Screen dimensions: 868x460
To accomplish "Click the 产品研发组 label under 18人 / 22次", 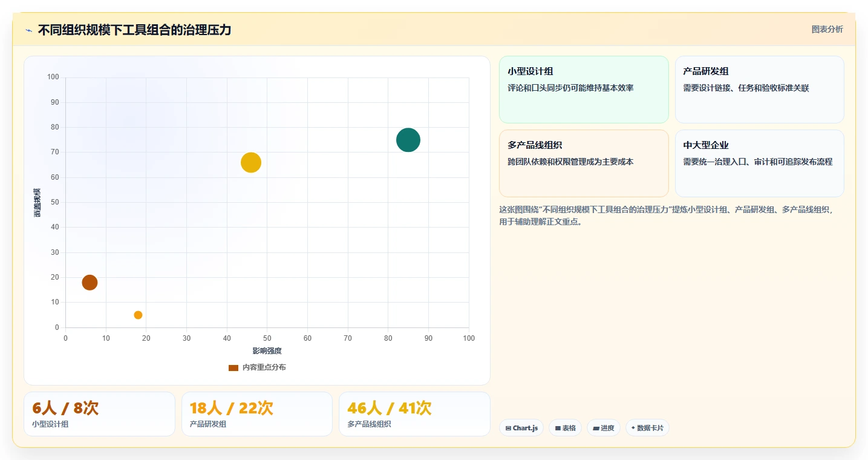I will click(x=208, y=424).
